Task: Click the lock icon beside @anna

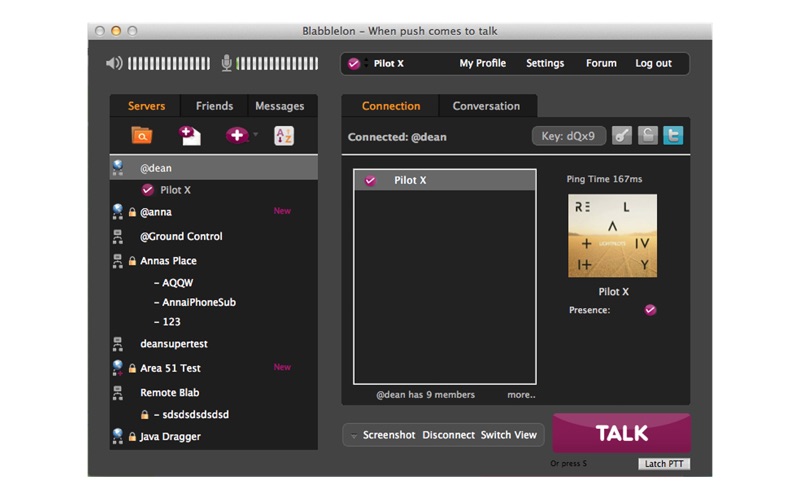Action: (x=132, y=212)
